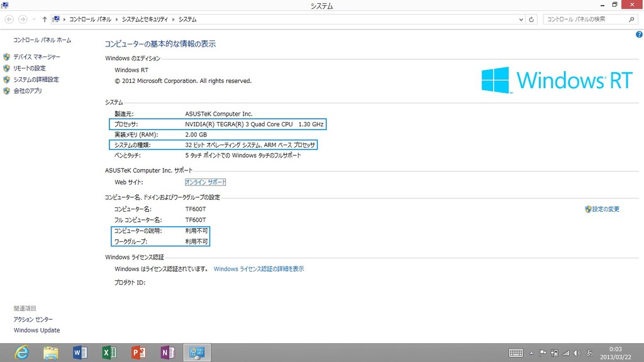This screenshot has height=362, width=644.
Task: Select the processor value NVIDIA TEGRA 3 text
Action: point(254,124)
